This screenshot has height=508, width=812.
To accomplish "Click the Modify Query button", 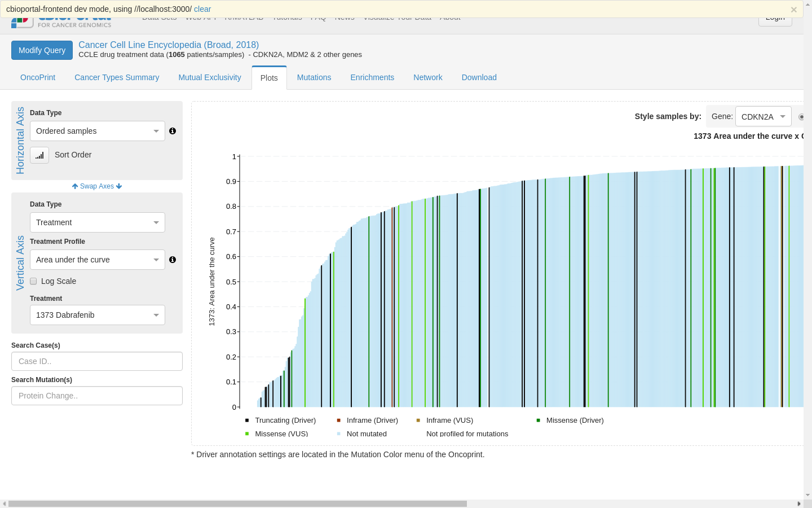I will point(42,50).
